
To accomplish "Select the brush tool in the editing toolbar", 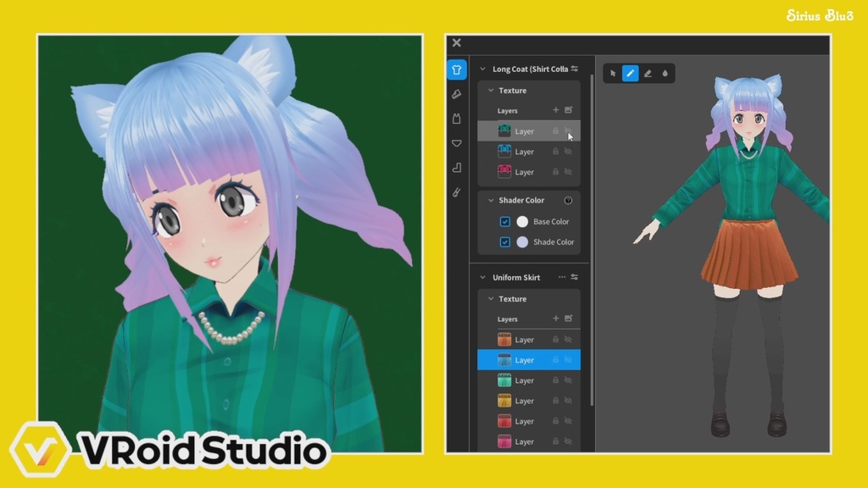I will [x=630, y=74].
